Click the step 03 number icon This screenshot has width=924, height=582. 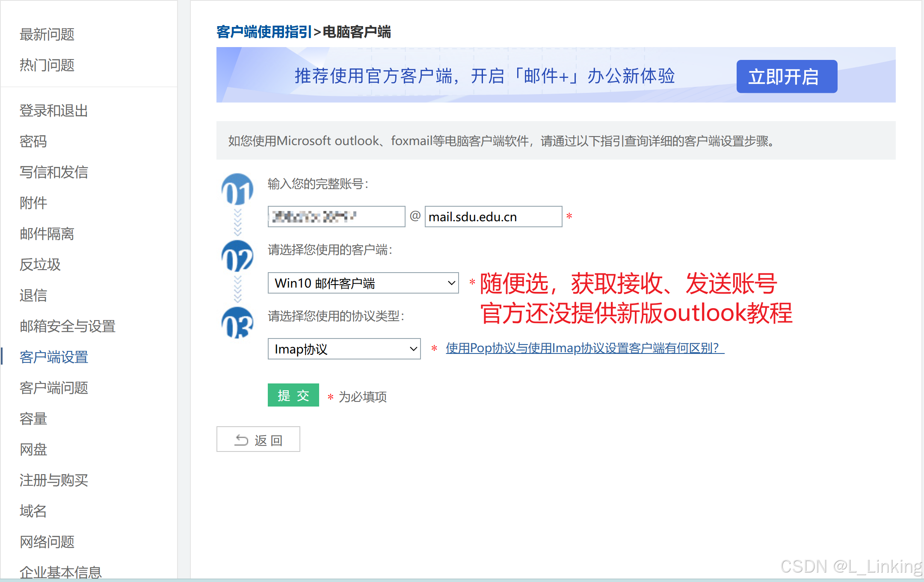tap(237, 323)
